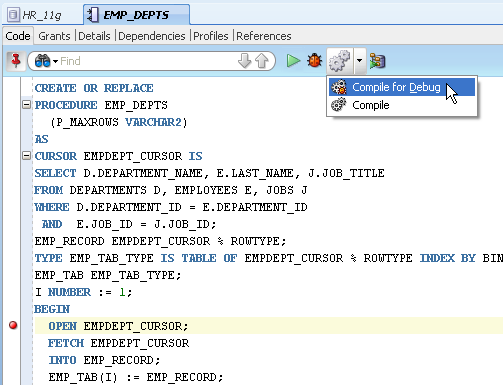Open the HR_11g connection tab
503x385 pixels.
pyautogui.click(x=42, y=15)
